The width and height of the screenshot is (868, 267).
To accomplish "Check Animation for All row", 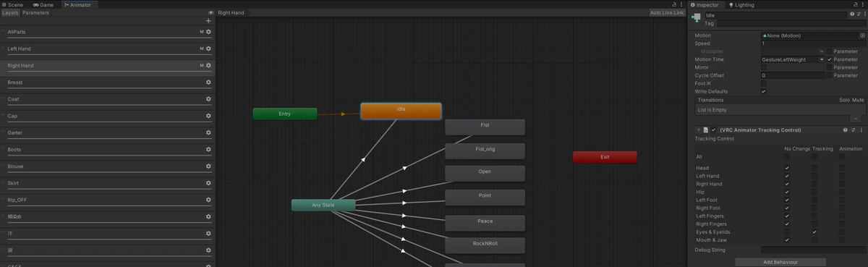I will click(x=842, y=156).
